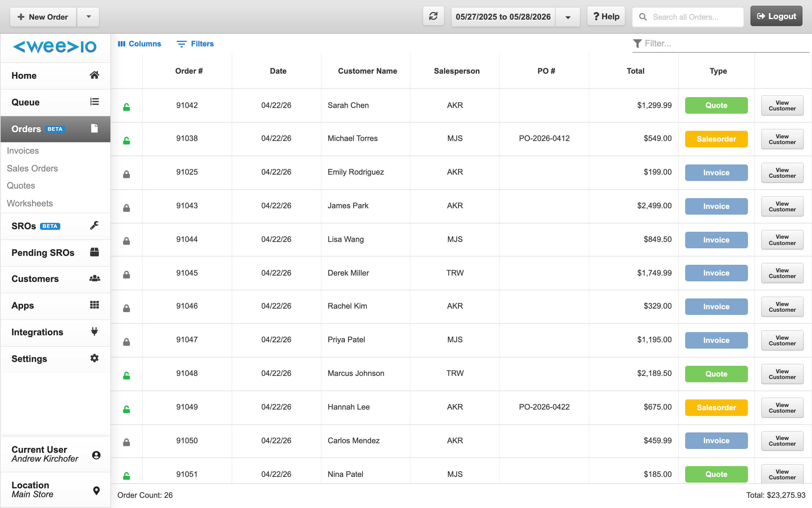Toggle the green unlock on order 91042
This screenshot has width=812, height=508.
pos(127,107)
